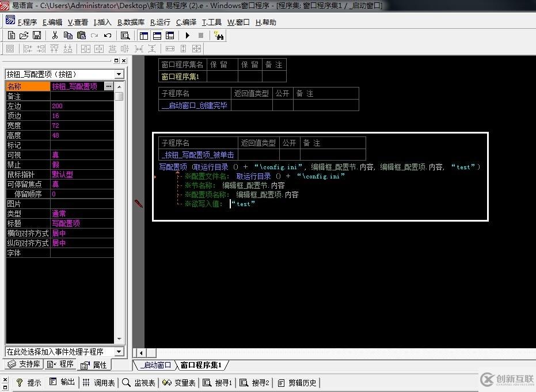Click the make same width icon
The image size is (536, 392).
(170, 49)
